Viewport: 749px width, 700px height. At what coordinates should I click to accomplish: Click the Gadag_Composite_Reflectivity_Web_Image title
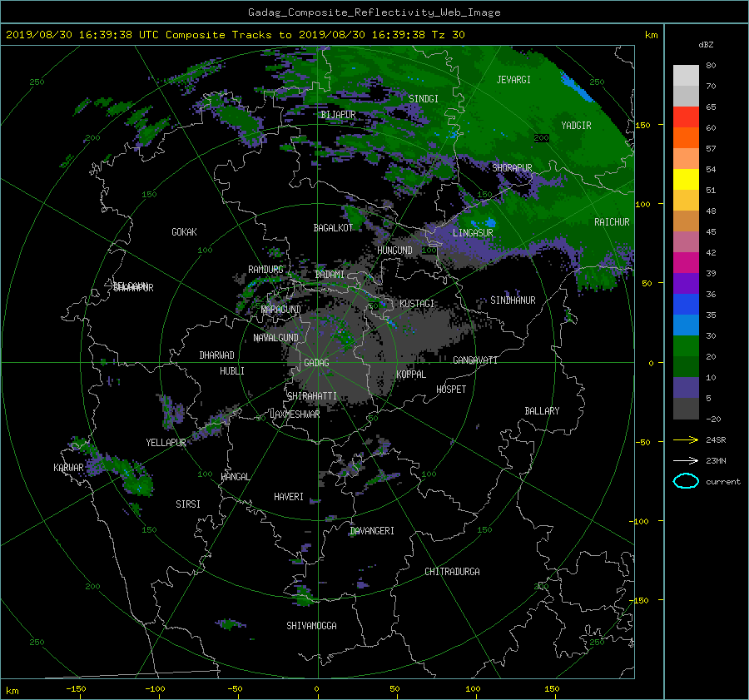(x=374, y=12)
